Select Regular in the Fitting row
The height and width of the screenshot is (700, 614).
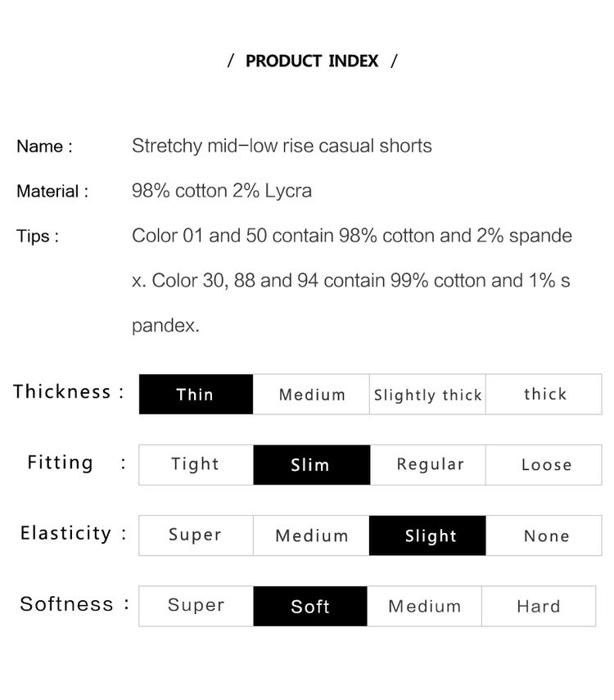click(x=427, y=465)
